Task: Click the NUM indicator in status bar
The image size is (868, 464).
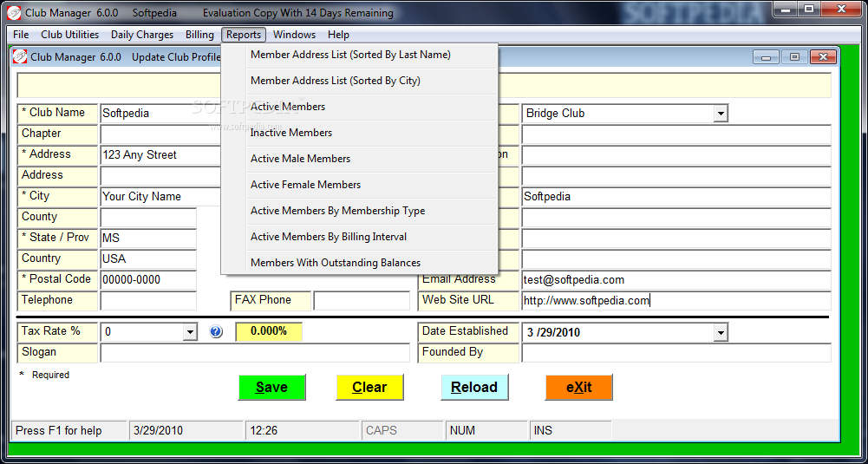Action: 486,431
